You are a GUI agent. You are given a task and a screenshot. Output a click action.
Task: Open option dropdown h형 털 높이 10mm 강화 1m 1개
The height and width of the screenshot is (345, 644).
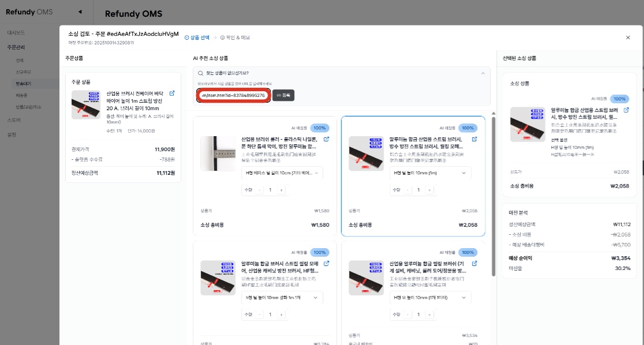(282, 297)
